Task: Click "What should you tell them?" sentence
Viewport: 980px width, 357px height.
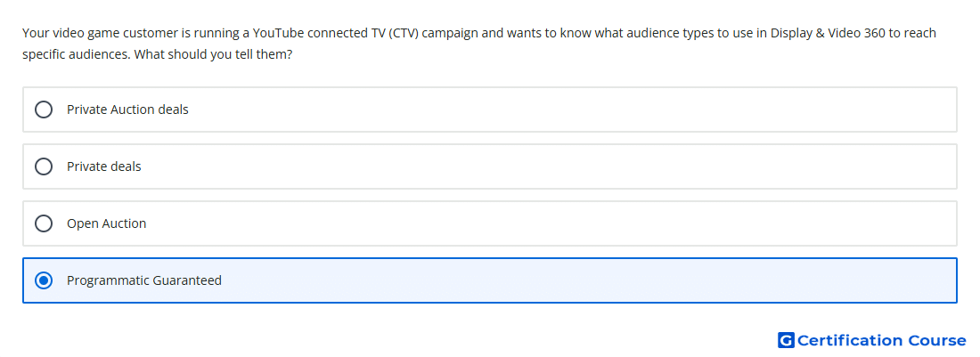Action: (x=213, y=55)
